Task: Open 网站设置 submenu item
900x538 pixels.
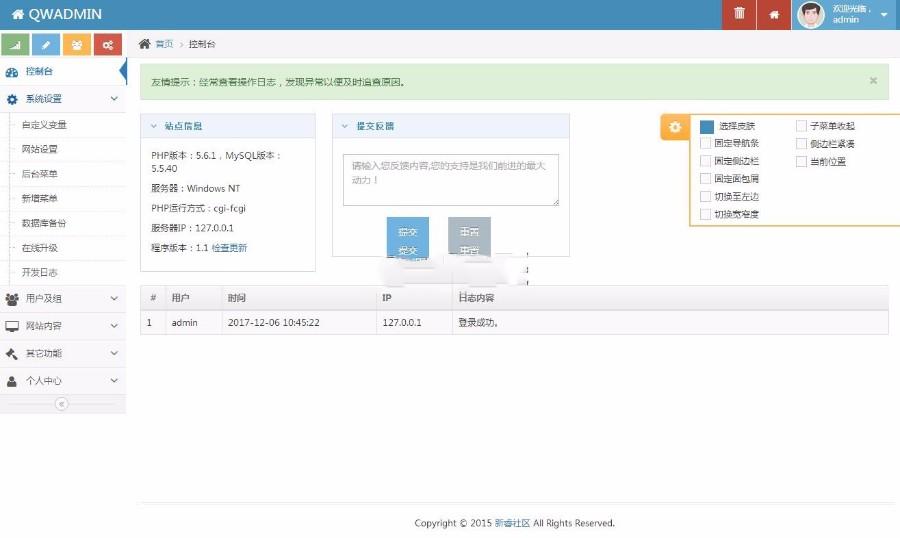Action: tap(40, 149)
